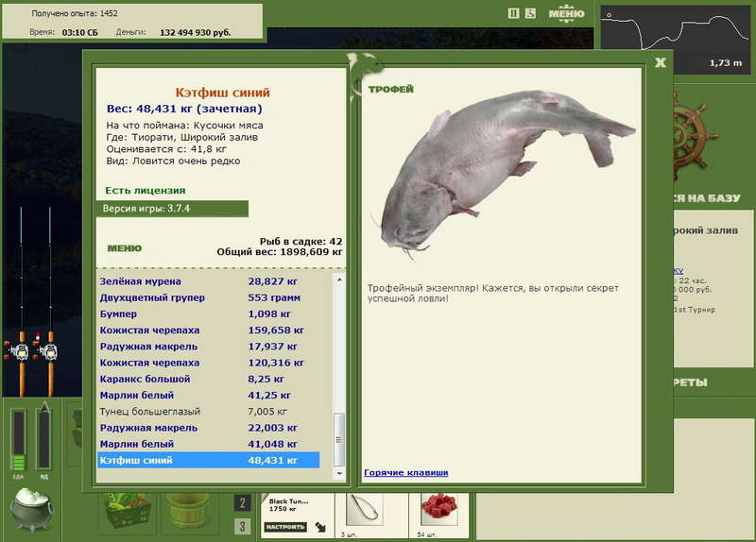This screenshot has height=542, width=756.
Task: Click the Black Tun... 1750 кг line label
Action: 289,505
